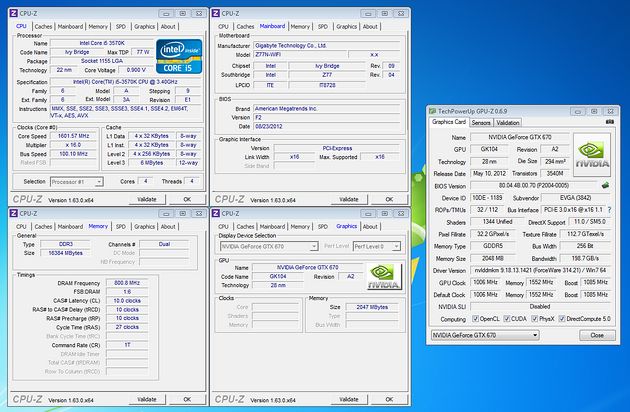Image resolution: width=630 pixels, height=412 pixels.
Task: Click Validate in CPU-Z CPU tab window
Action: click(x=147, y=199)
